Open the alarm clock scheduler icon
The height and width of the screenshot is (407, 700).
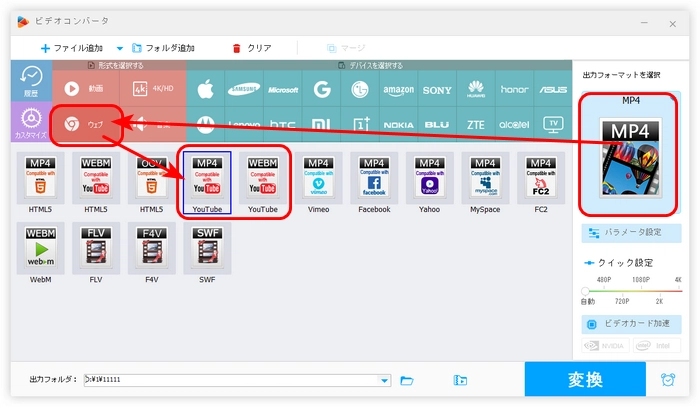[x=667, y=380]
